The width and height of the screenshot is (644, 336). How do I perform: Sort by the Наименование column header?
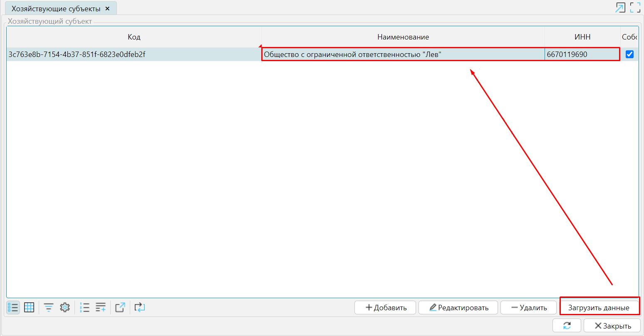point(403,37)
